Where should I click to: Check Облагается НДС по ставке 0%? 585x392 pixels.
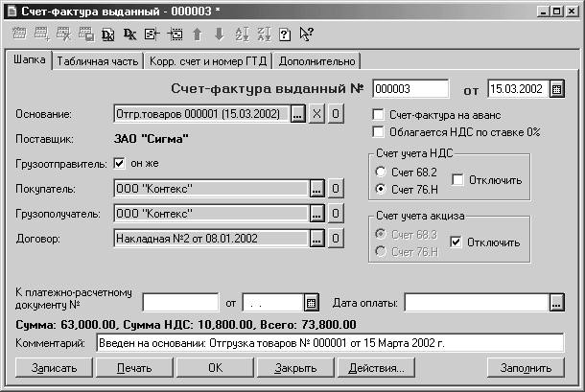(377, 131)
